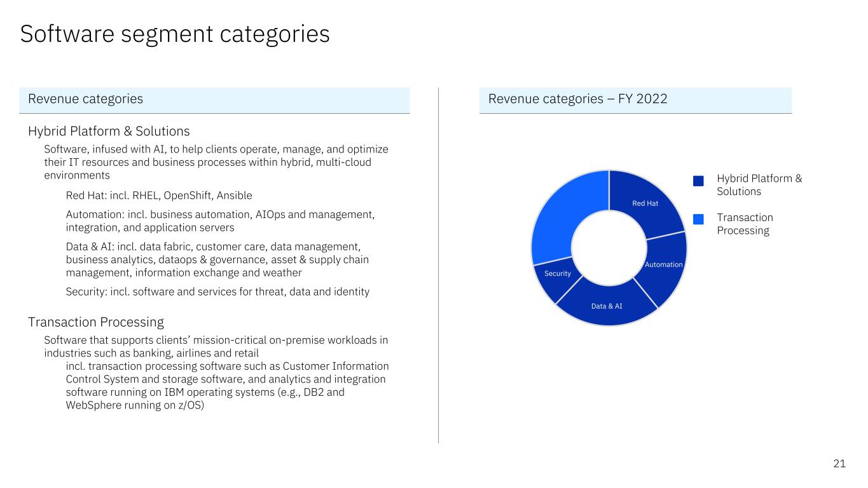Click the slide title 'Software segment categories'
The width and height of the screenshot is (868, 488).
point(175,34)
